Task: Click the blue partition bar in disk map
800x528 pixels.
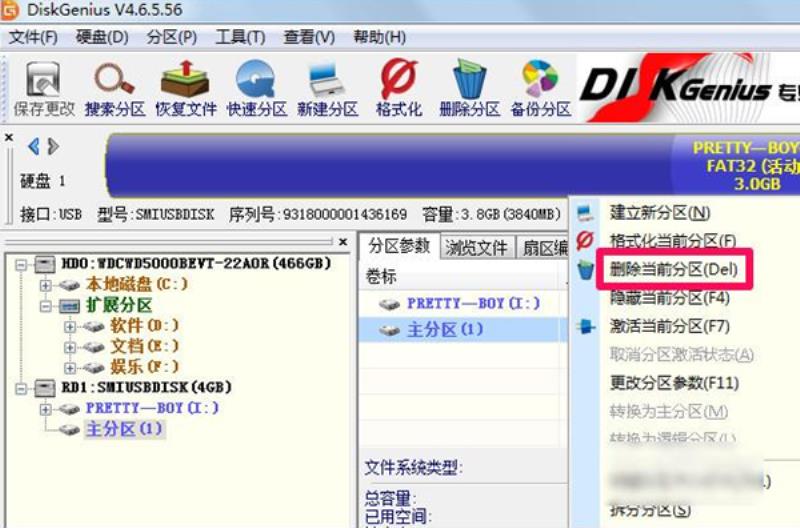Action: [x=388, y=166]
